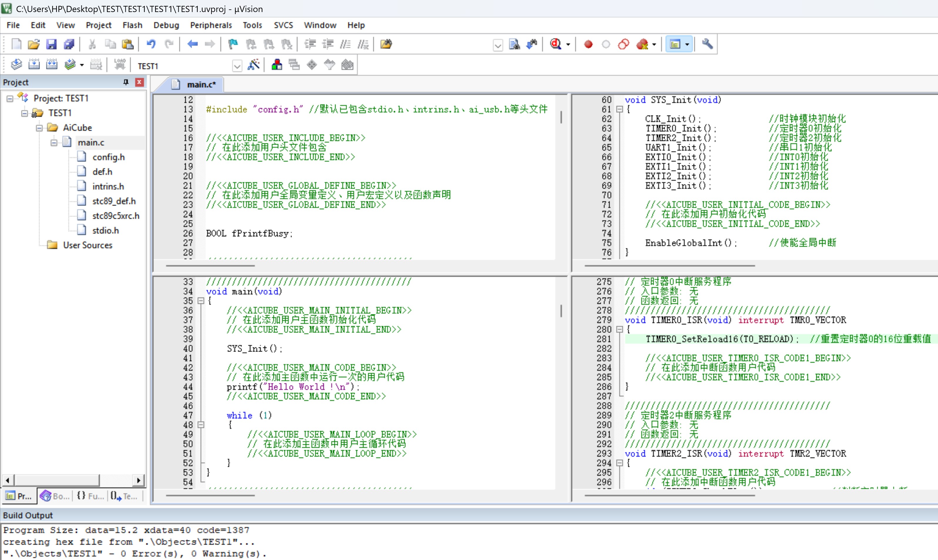The image size is (938, 560).
Task: Collapse the main.c tree node
Action: point(54,143)
